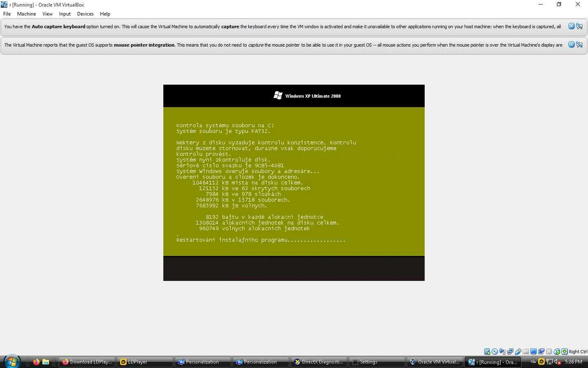Dismiss the Auto capture keyboard notification
The width and height of the screenshot is (588, 368).
(x=572, y=26)
